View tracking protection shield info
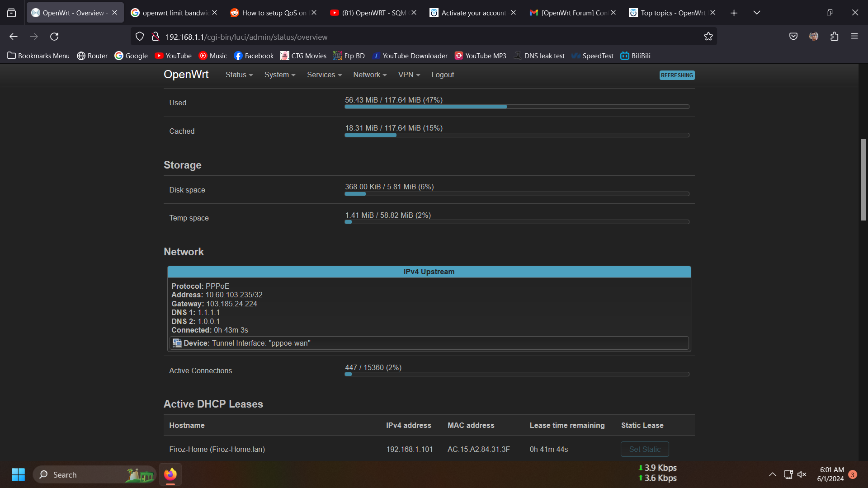This screenshot has height=488, width=868. [x=139, y=37]
